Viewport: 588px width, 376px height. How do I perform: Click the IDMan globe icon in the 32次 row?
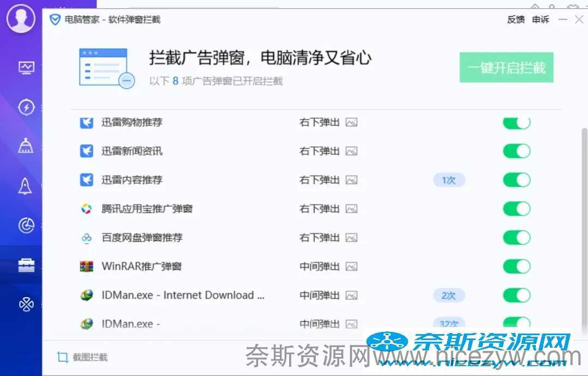click(x=87, y=324)
